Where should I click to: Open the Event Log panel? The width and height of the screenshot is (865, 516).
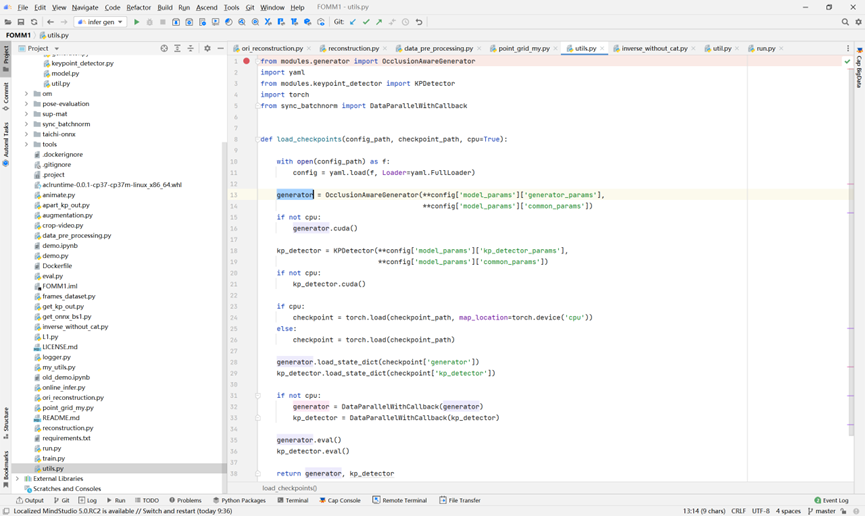coord(831,500)
